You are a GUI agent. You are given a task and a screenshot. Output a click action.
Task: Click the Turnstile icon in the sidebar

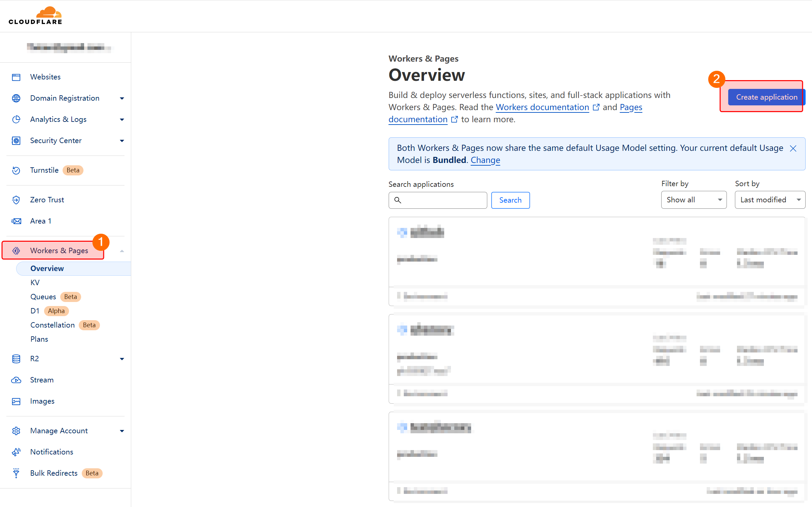pyautogui.click(x=16, y=170)
